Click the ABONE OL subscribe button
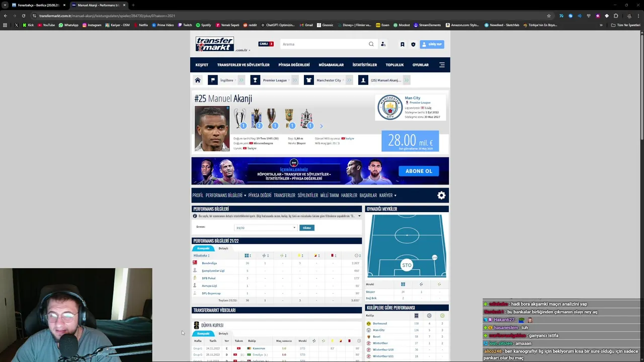 click(x=419, y=171)
